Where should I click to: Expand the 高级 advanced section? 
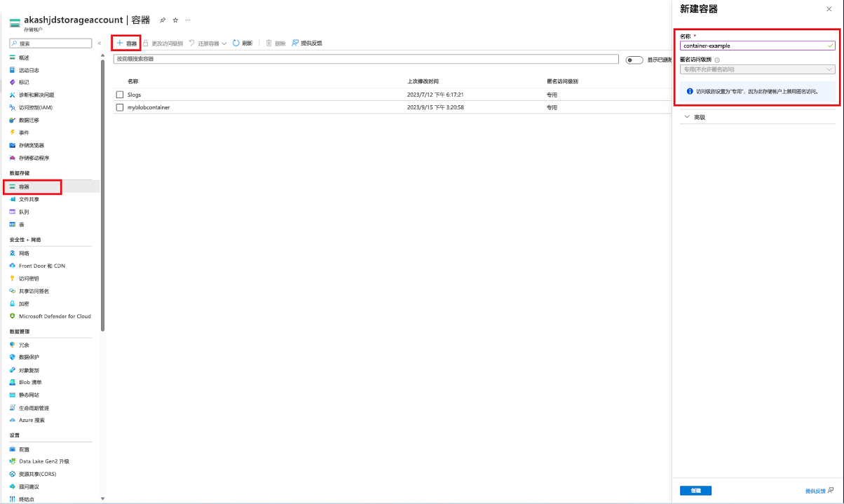pos(695,117)
